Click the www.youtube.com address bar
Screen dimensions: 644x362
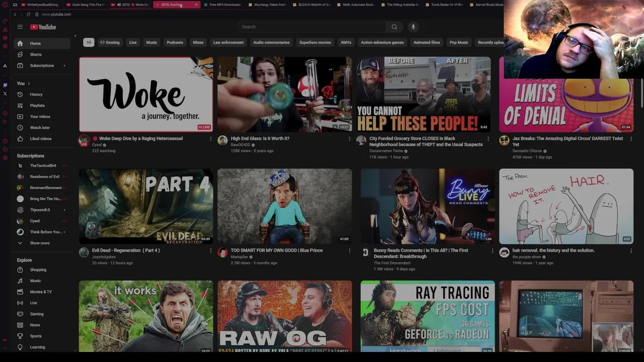pyautogui.click(x=56, y=14)
